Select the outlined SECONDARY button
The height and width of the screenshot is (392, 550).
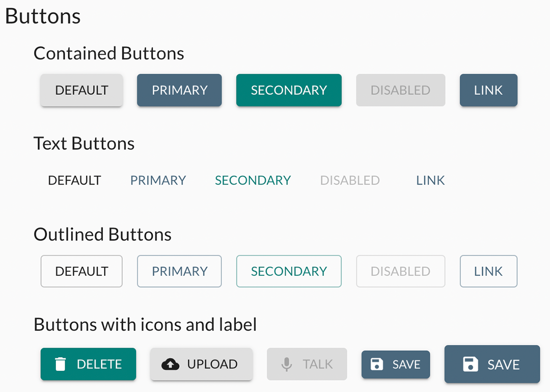(x=289, y=271)
